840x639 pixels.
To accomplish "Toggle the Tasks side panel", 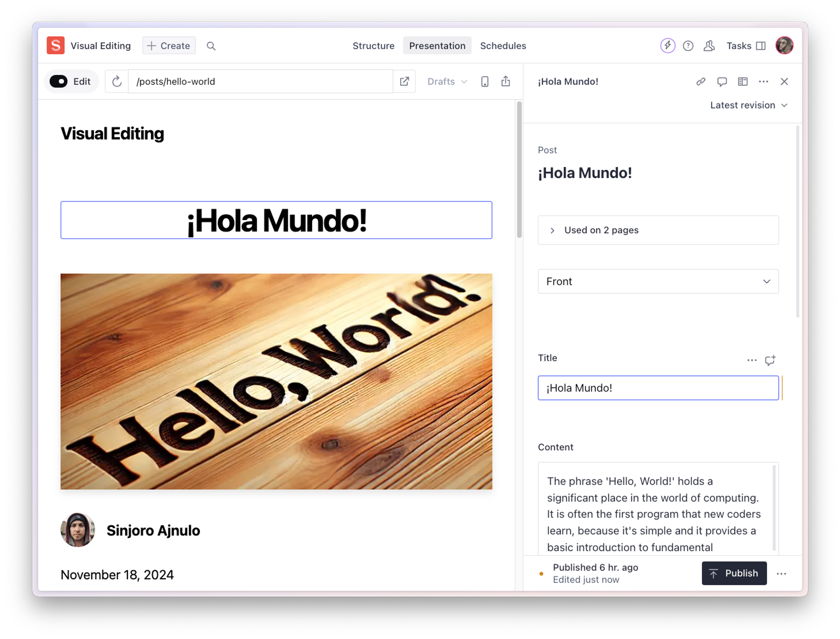I will click(746, 46).
